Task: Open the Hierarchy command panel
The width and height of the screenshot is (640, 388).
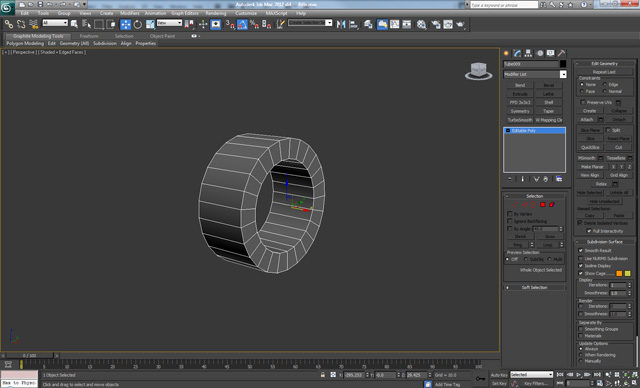Action: [528, 53]
